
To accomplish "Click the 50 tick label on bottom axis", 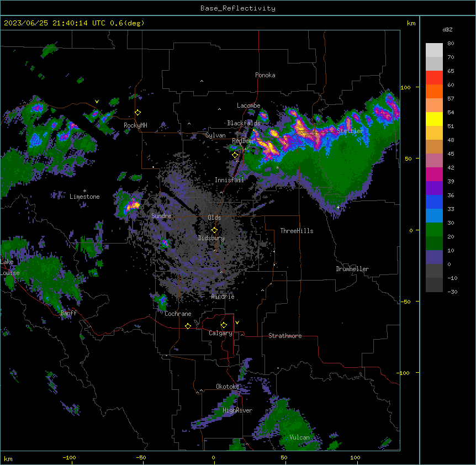I will [284, 457].
